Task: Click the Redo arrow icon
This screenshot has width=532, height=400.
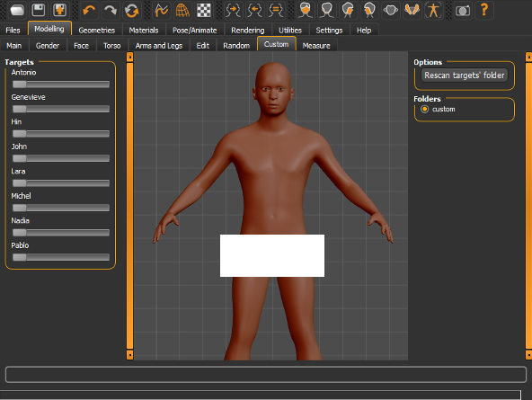Action: click(x=111, y=10)
